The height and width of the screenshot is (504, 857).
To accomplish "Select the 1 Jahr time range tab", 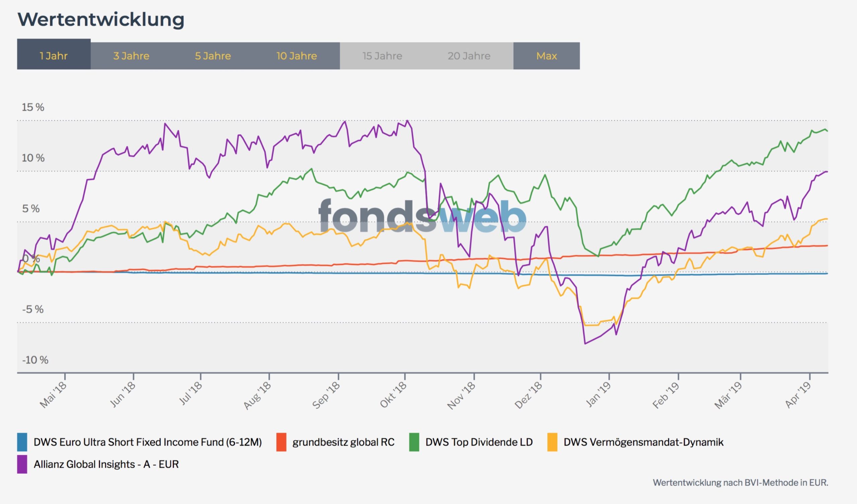I will pos(54,56).
